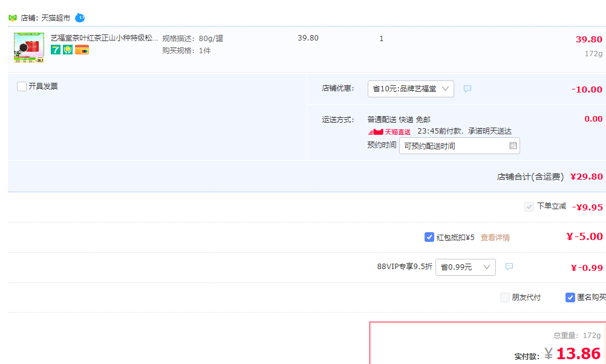The height and width of the screenshot is (364, 606).
Task: Click the 23:45前付款 delivery promise text
Action: 464,131
